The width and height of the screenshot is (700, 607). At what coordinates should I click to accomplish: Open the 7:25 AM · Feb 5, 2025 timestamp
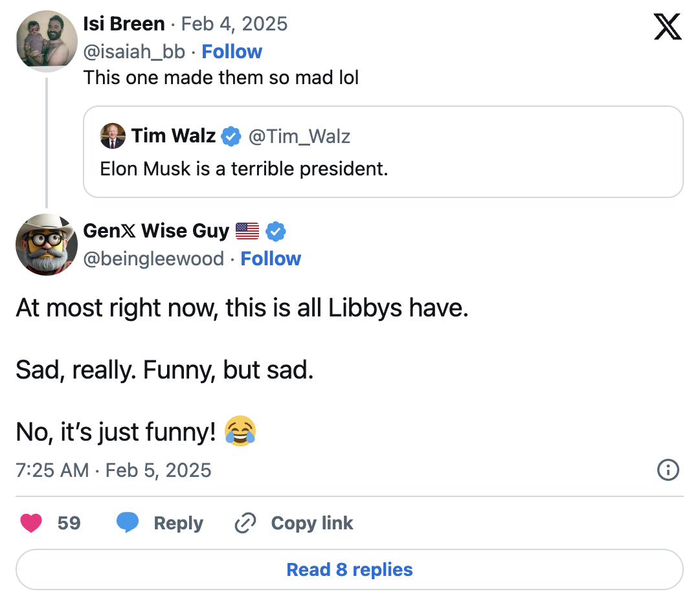[x=113, y=470]
